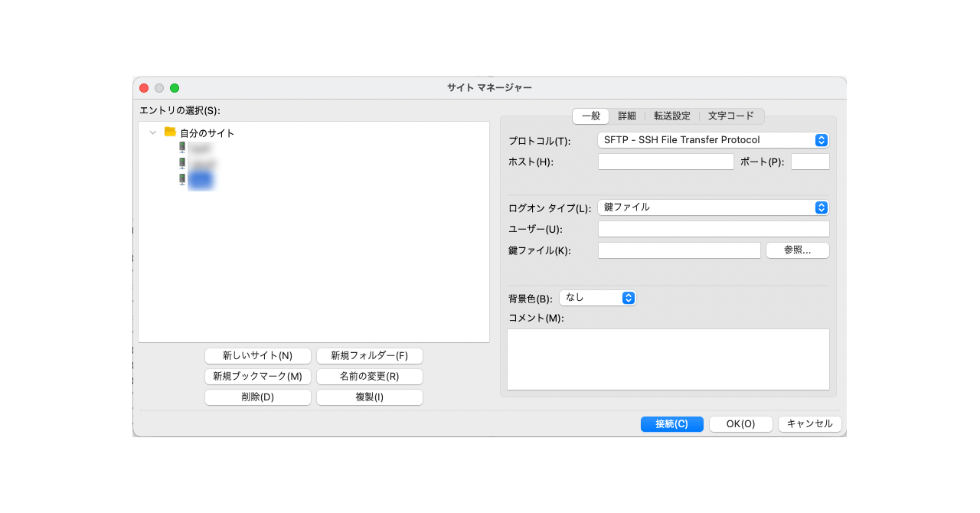
Task: Open the プロトコル dropdown
Action: (x=712, y=140)
